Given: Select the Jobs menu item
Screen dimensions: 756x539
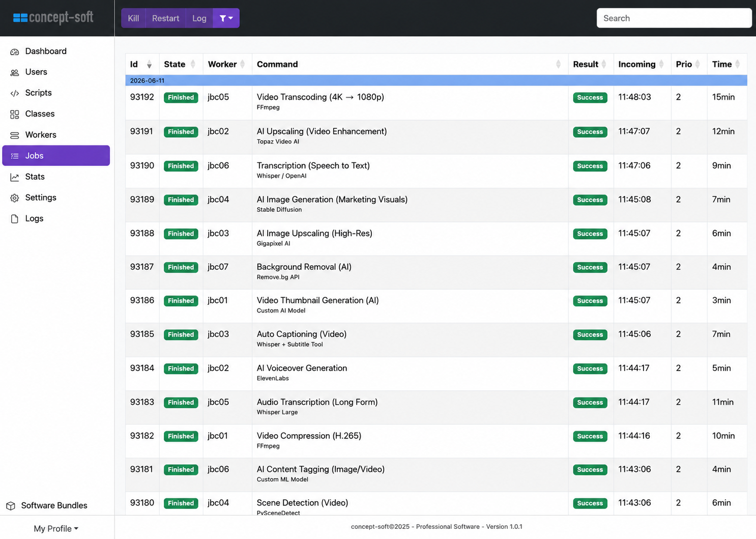Looking at the screenshot, I should click(56, 156).
